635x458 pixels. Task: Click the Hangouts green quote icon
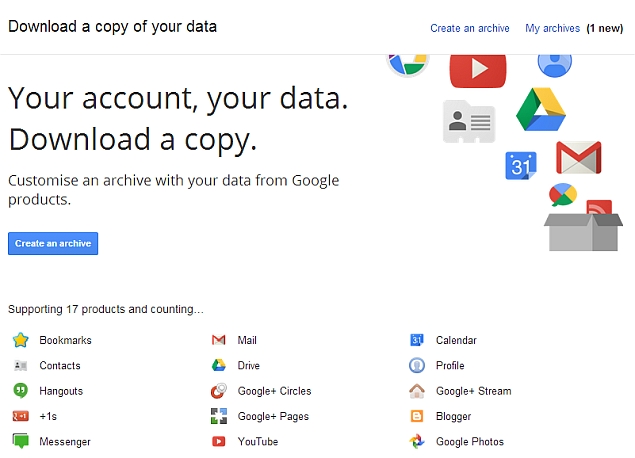[20, 390]
